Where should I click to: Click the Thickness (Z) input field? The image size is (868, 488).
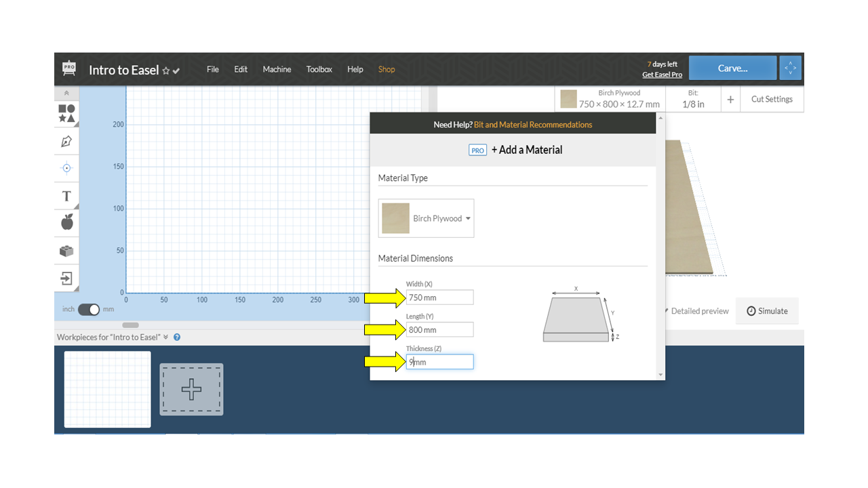click(439, 362)
